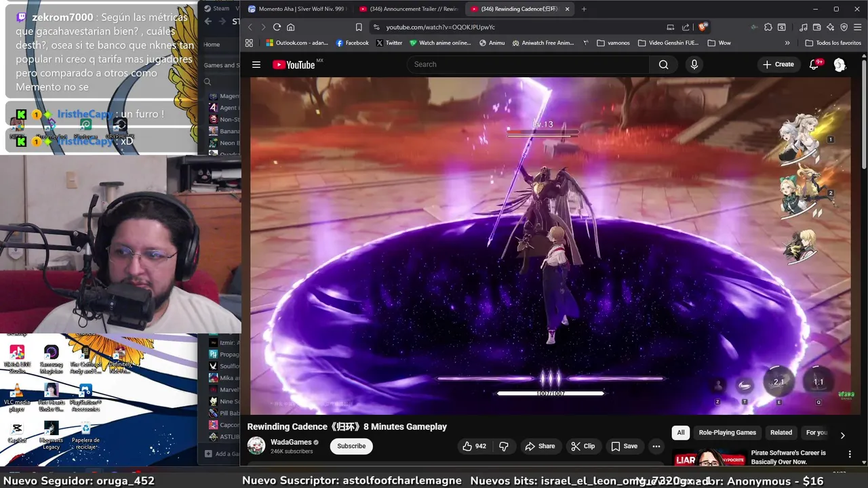Image resolution: width=868 pixels, height=488 pixels.
Task: Open the new tab plus button
Action: (x=584, y=9)
